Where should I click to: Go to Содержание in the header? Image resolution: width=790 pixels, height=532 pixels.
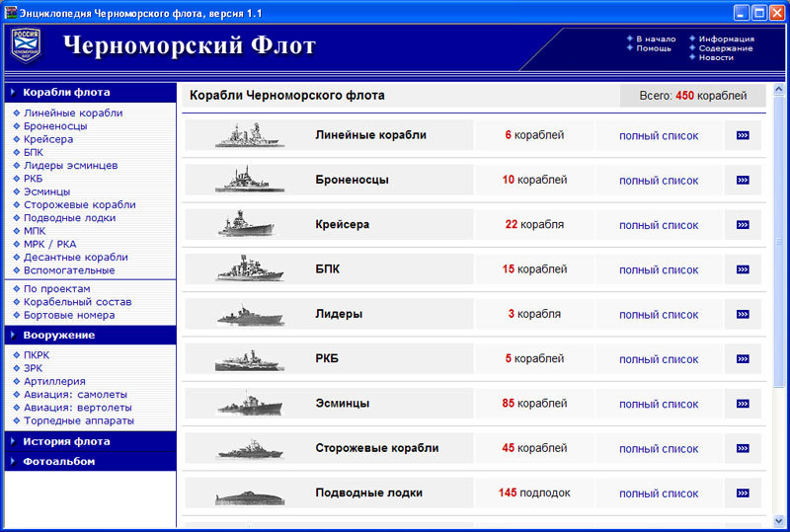coord(726,48)
